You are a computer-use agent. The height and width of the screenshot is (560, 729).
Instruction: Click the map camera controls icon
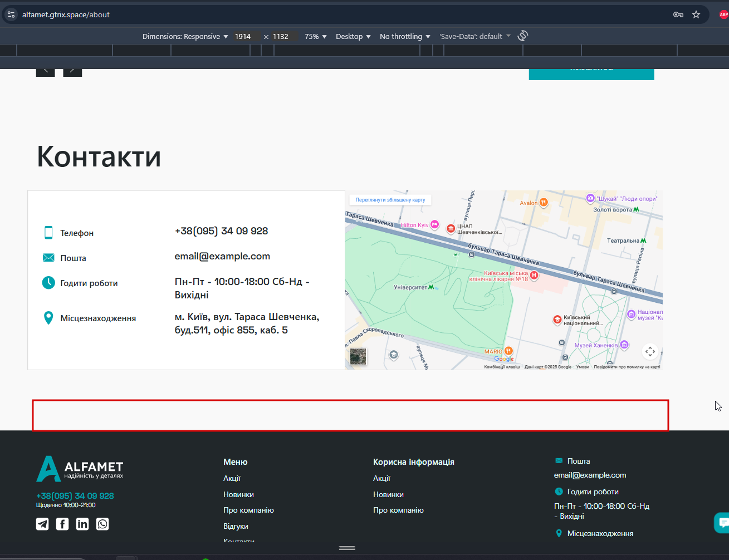650,352
